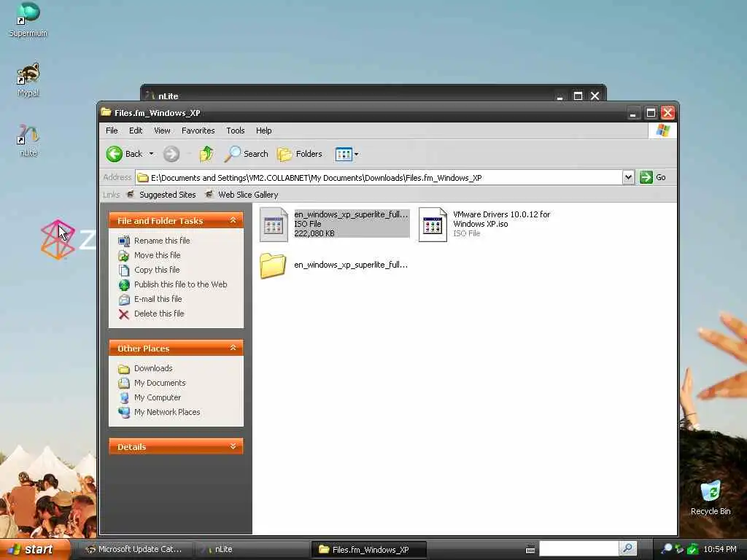
Task: Click into the taskbar search box
Action: [578, 548]
